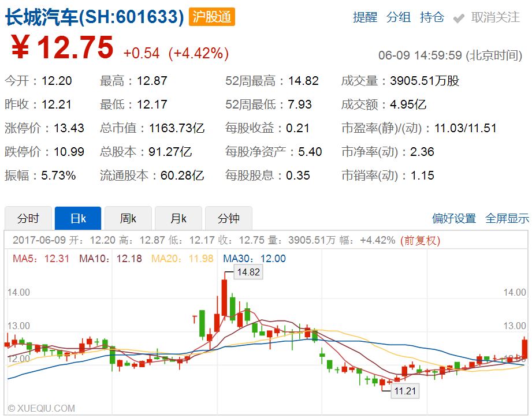Click the latest red candlestick at chart right
Screen dimensions: 532x418
[x=524, y=349]
